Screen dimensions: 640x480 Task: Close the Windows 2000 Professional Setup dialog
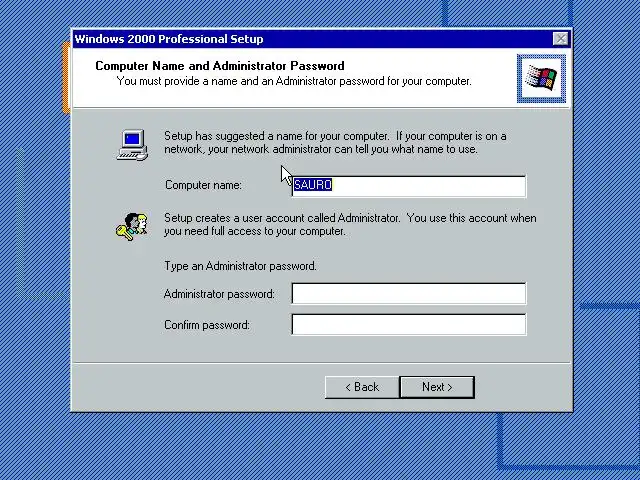click(x=560, y=39)
